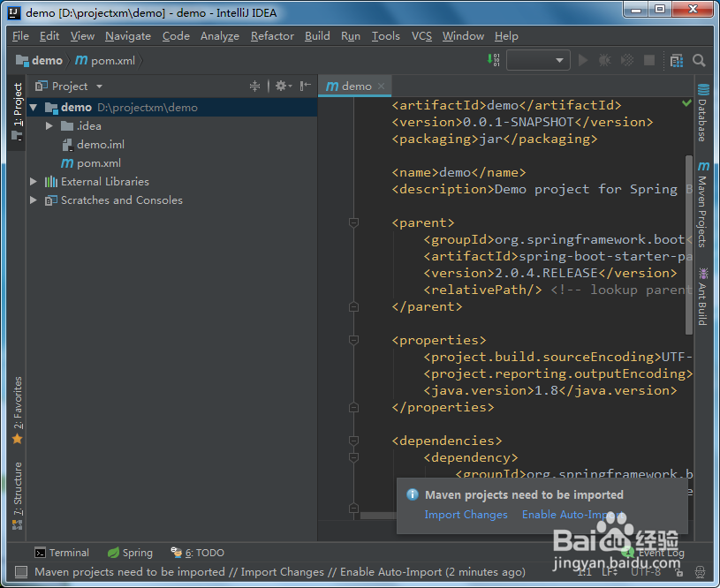Open the Structure tool window
The width and height of the screenshot is (720, 588).
[18, 495]
